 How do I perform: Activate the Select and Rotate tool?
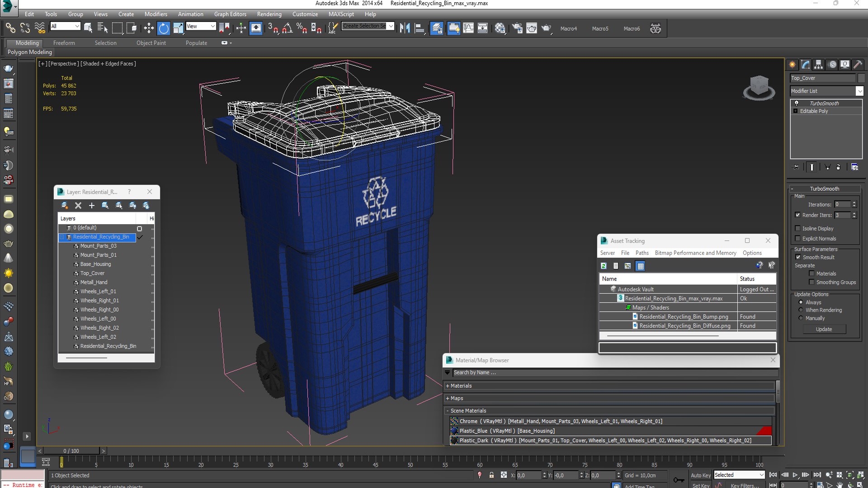[164, 28]
